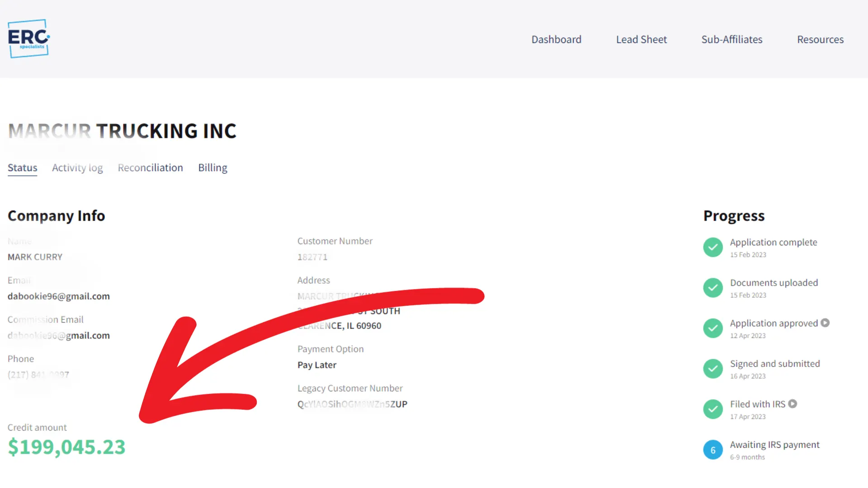Open the Dashboard page
The height and width of the screenshot is (488, 868).
coord(557,39)
